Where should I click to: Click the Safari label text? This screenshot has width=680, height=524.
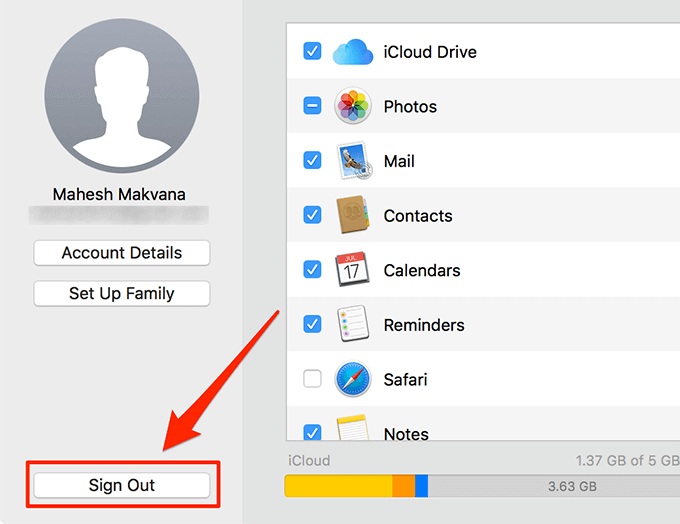405,380
